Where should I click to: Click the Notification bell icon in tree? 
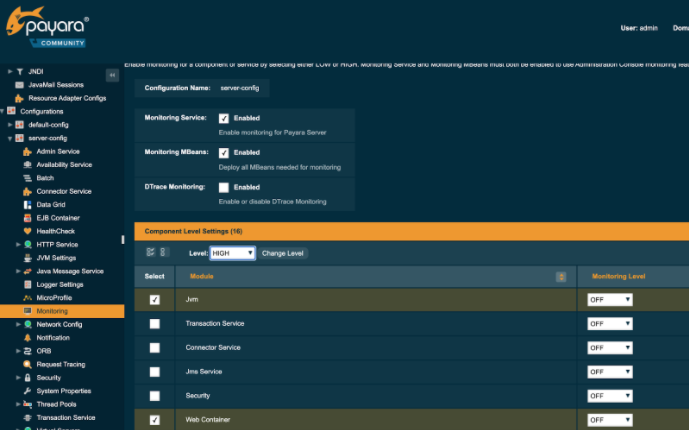(x=27, y=338)
